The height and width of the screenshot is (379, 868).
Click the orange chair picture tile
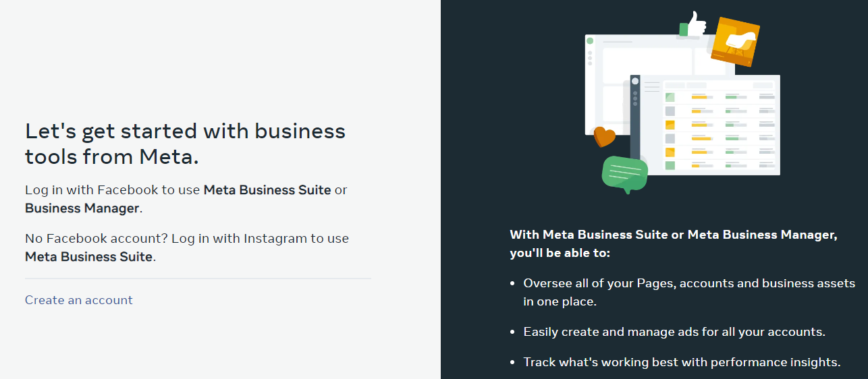click(735, 42)
